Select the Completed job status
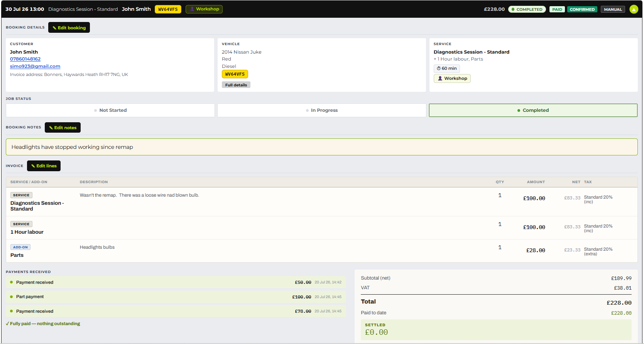 (x=533, y=110)
